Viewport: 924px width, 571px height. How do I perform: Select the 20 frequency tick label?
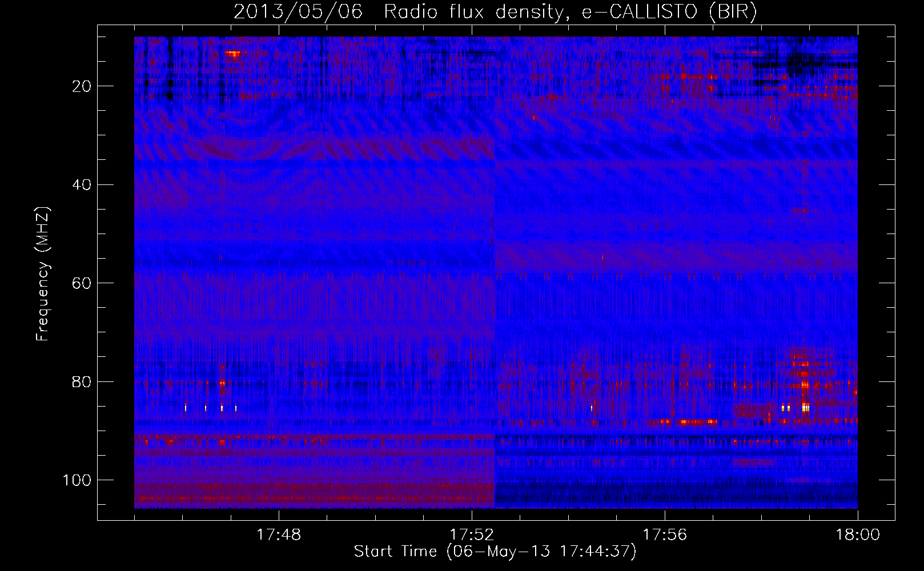[x=82, y=86]
